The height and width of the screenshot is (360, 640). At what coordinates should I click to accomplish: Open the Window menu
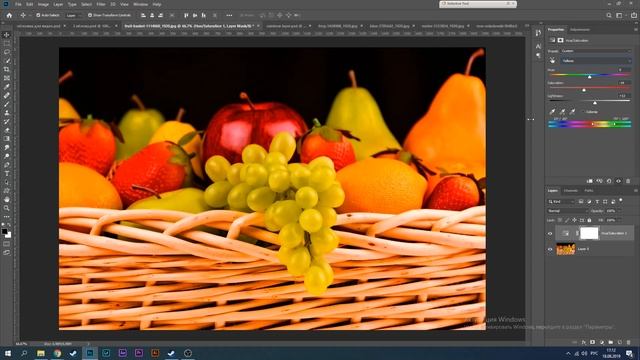(140, 4)
